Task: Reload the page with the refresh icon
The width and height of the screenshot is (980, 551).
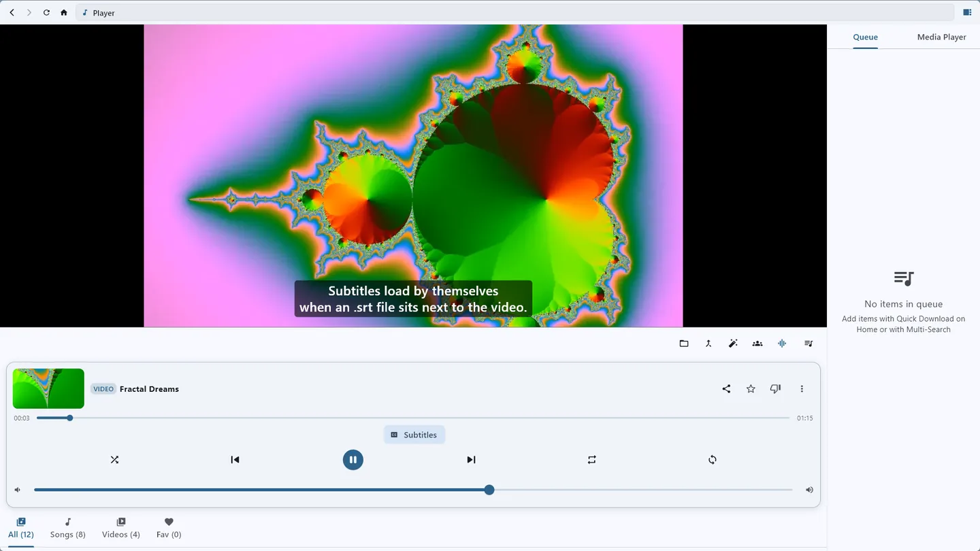Action: (46, 12)
